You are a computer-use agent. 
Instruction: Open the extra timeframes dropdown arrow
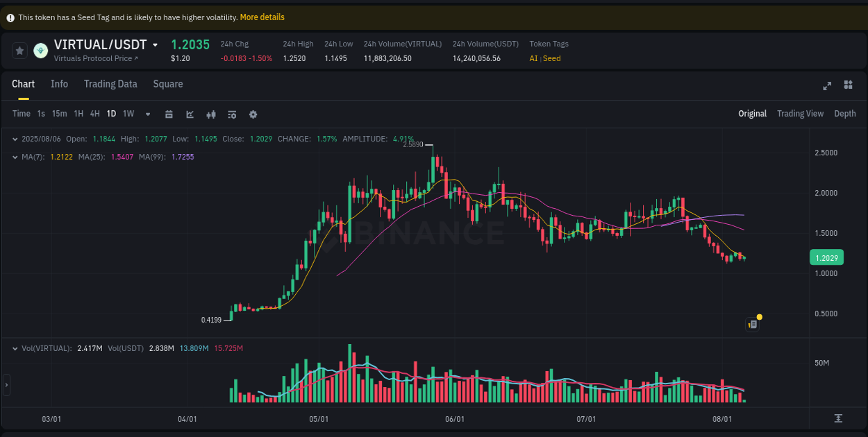coord(147,114)
